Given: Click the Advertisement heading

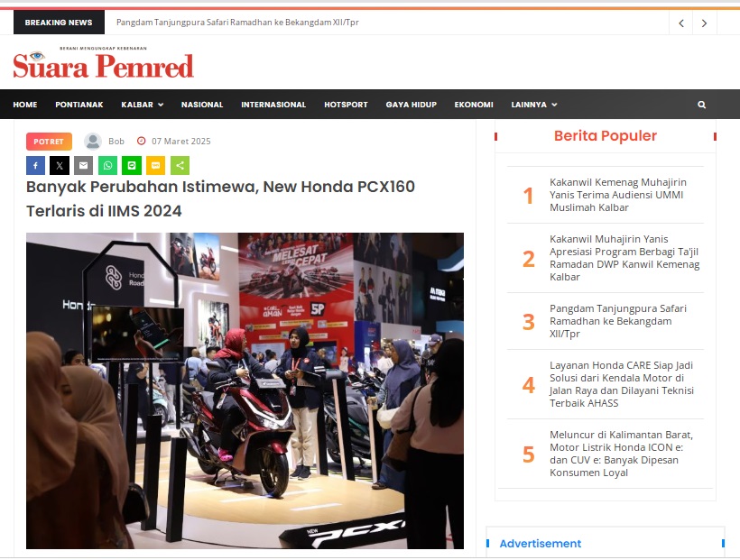Looking at the screenshot, I should 540,544.
